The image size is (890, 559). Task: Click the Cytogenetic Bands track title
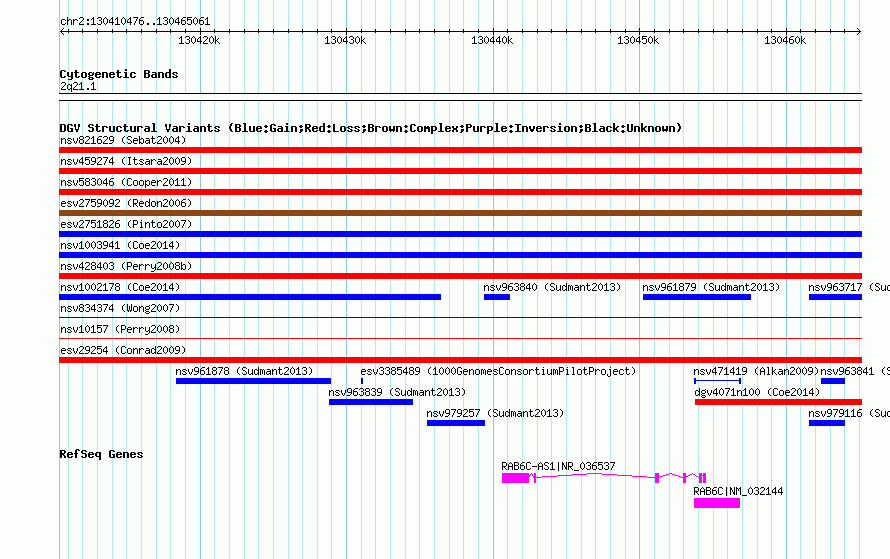pyautogui.click(x=119, y=74)
